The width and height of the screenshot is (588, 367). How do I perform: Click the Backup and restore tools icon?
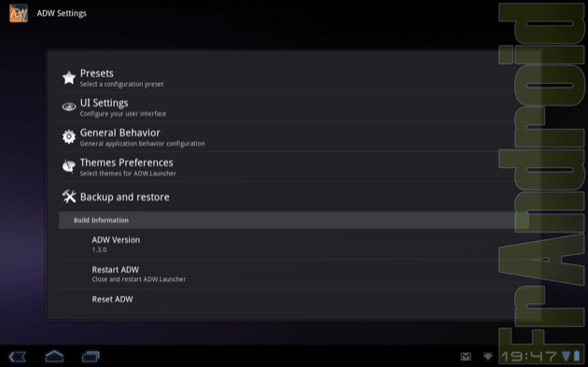pyautogui.click(x=69, y=196)
